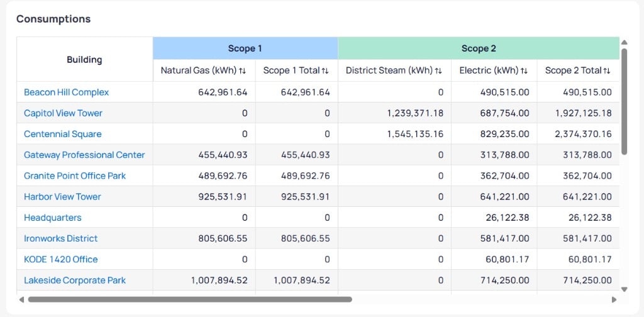Sort by Natural Gas (kWh) column icon
644x317 pixels.
[243, 70]
